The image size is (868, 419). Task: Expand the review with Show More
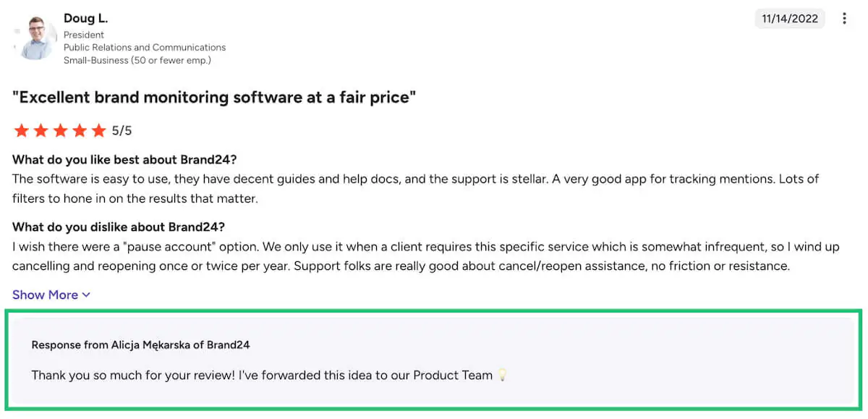(45, 295)
